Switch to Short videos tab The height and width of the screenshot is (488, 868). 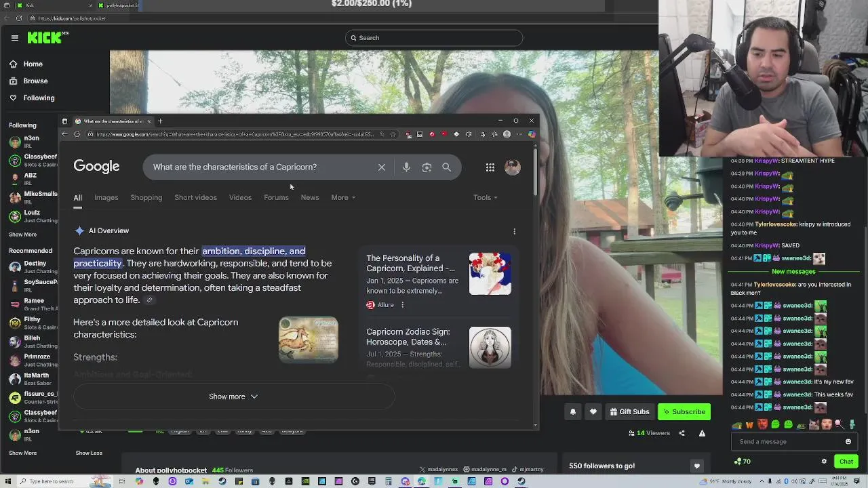(195, 198)
